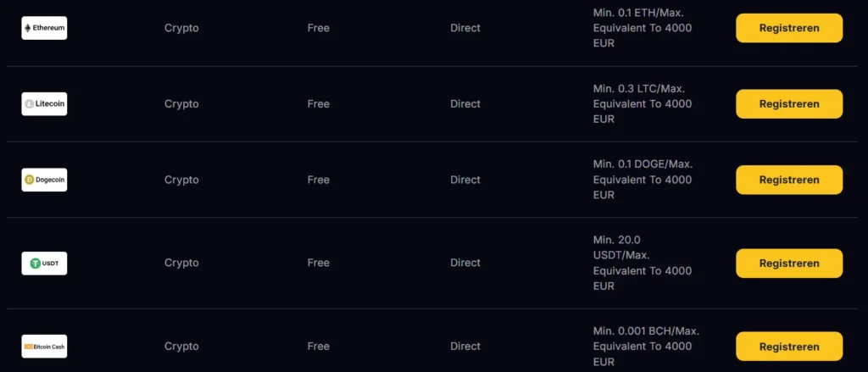
Task: Select Registreren for Bitcoin Cash
Action: (x=788, y=347)
